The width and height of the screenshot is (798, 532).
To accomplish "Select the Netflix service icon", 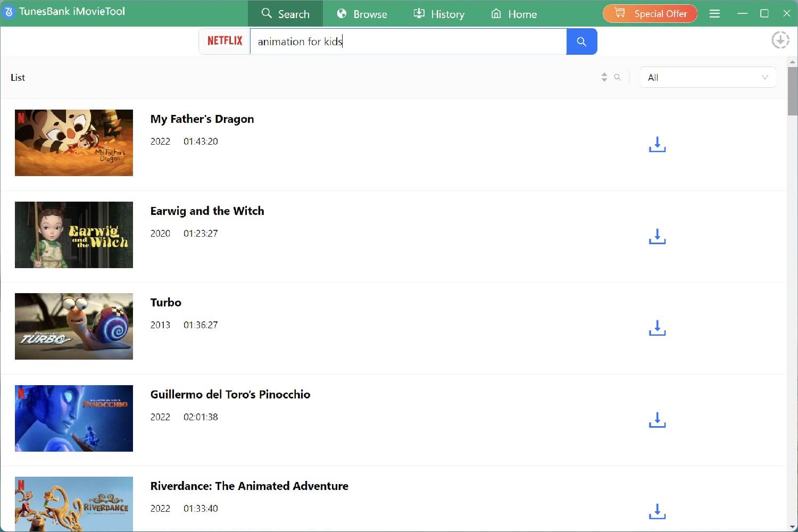I will [225, 40].
